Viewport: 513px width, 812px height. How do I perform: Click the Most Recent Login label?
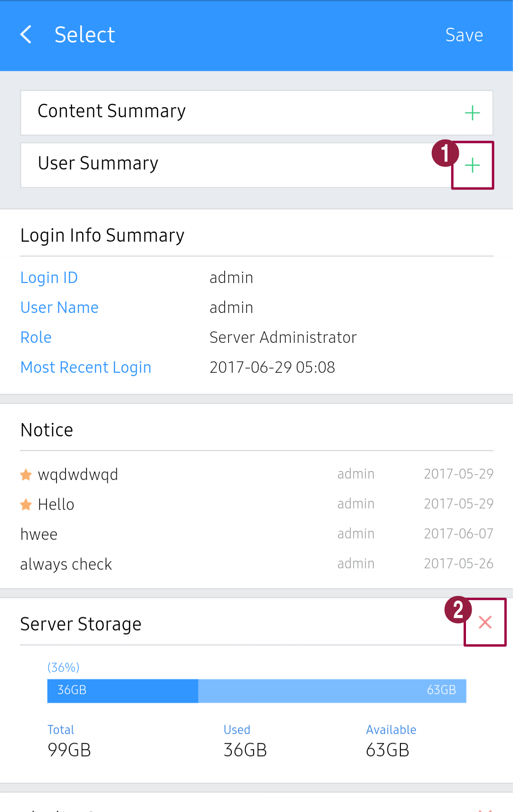click(x=86, y=368)
